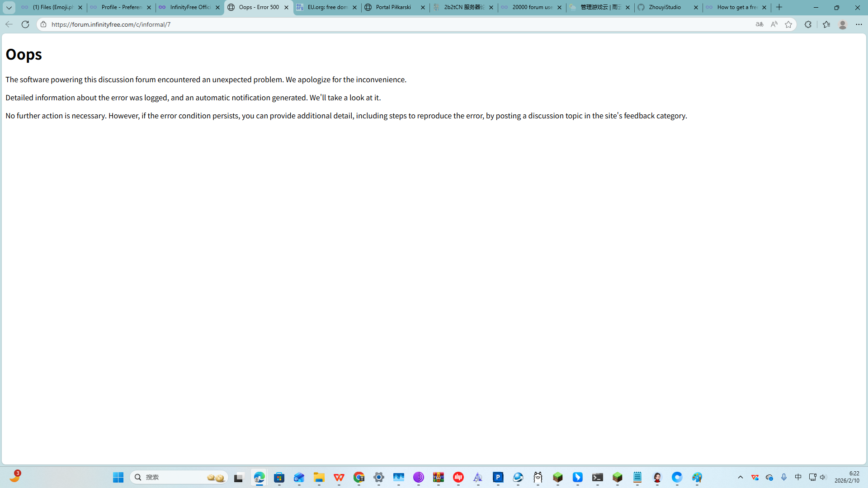Open Settings and more menu
Image resolution: width=868 pixels, height=488 pixels.
pyautogui.click(x=859, y=24)
